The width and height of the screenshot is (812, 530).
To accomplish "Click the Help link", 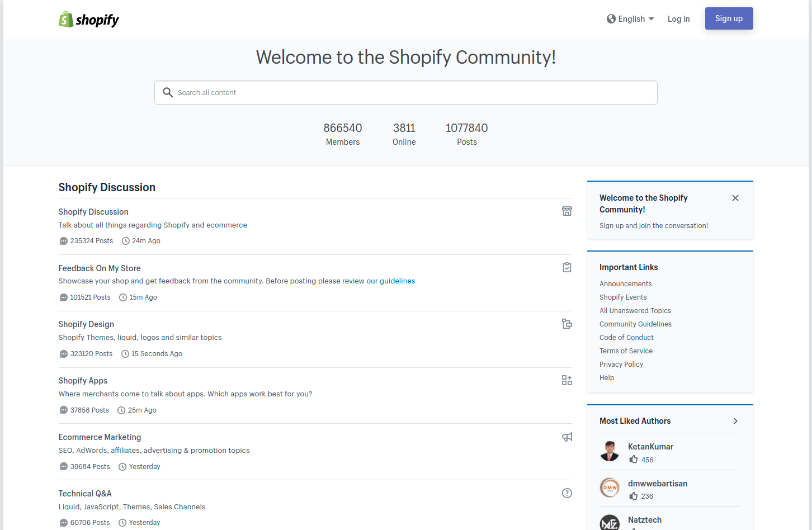I will pyautogui.click(x=606, y=378).
